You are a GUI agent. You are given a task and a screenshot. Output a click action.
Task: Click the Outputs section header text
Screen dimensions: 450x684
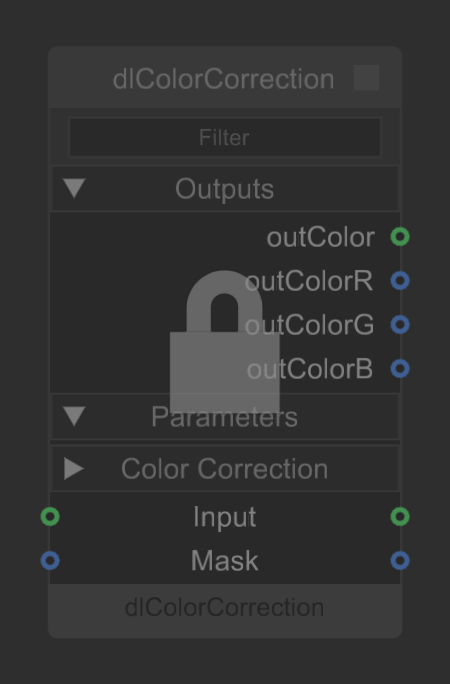(225, 189)
